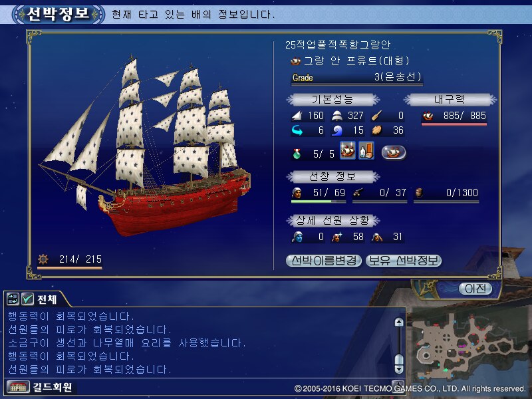Toggle the green checkmark chat filter
Image resolution: width=532 pixels, height=399 pixels.
27,299
